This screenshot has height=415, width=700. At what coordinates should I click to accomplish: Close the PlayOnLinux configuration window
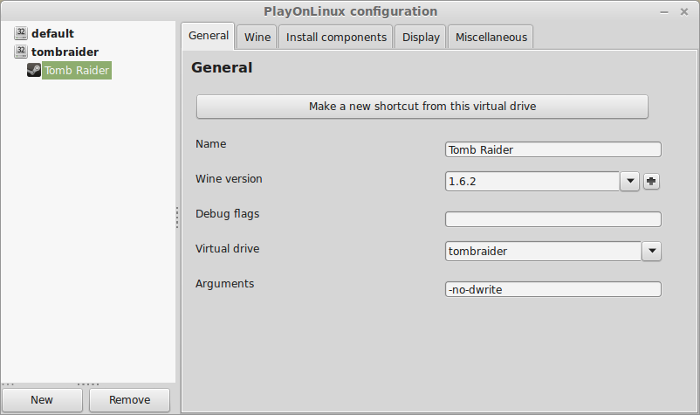click(x=684, y=12)
